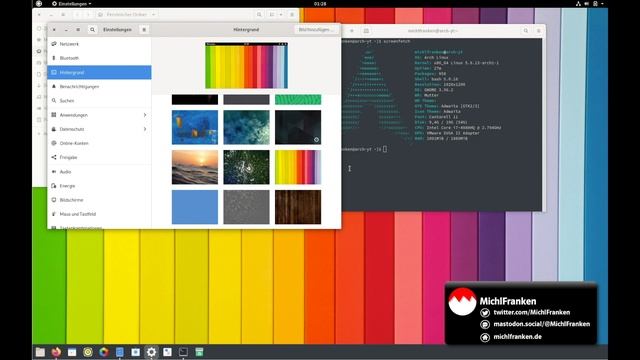Viewport: 640px width, 360px height.
Task: Open the Terminal icon in the dock
Action: tap(183, 352)
